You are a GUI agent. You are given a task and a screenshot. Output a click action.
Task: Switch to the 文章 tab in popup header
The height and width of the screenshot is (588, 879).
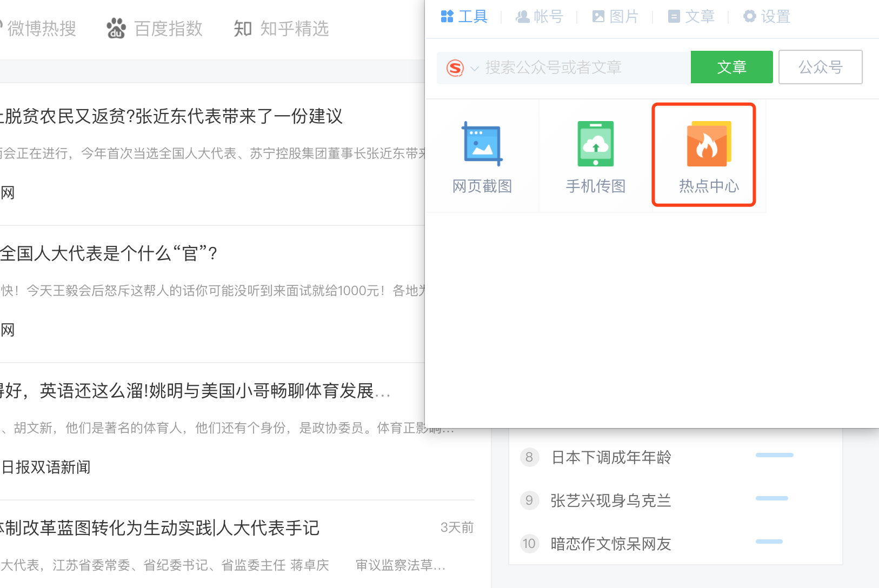point(691,17)
